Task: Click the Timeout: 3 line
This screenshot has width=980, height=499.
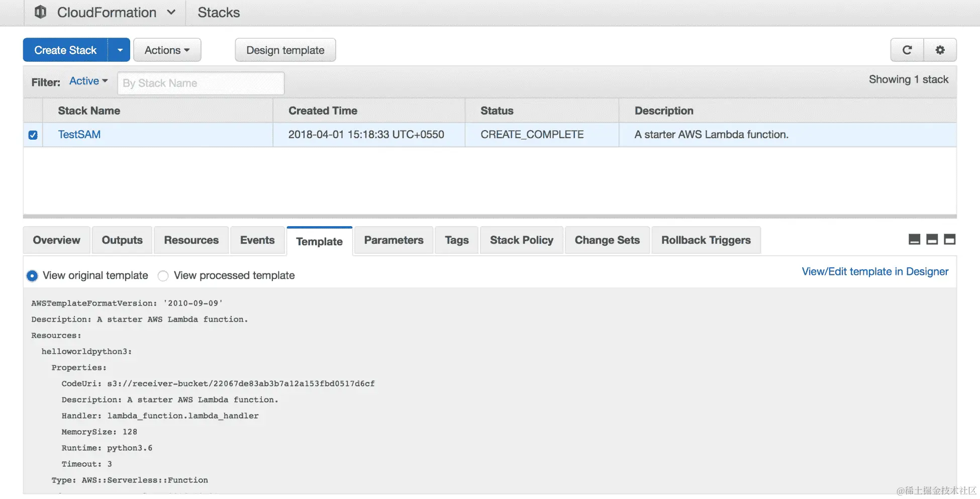Action: [x=86, y=464]
